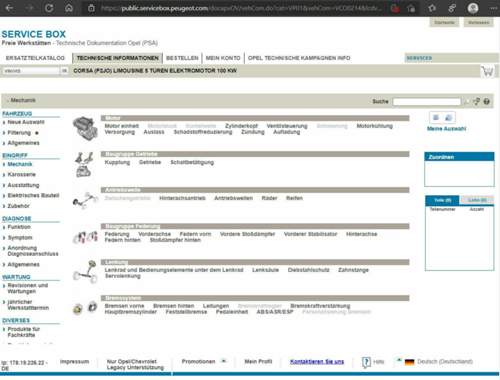The height and width of the screenshot is (380, 500).
Task: Open the ABS/ASR/ESP link
Action: click(275, 312)
